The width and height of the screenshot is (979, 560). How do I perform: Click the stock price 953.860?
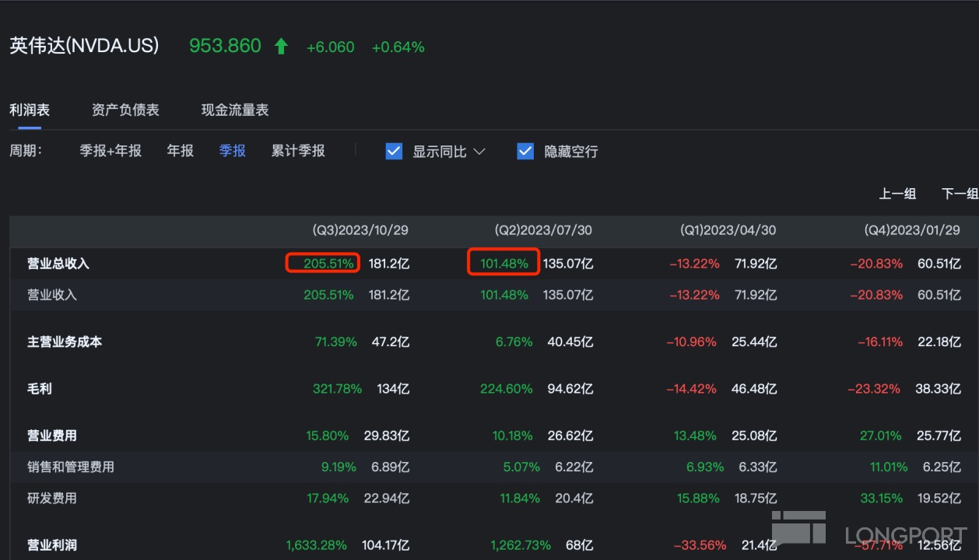225,46
